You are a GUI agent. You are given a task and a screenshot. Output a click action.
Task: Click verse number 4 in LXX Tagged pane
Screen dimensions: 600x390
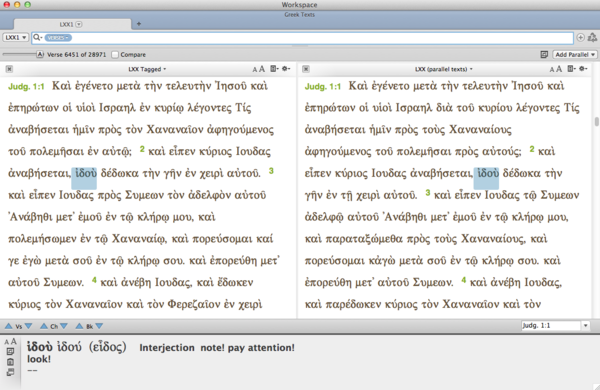click(x=94, y=280)
